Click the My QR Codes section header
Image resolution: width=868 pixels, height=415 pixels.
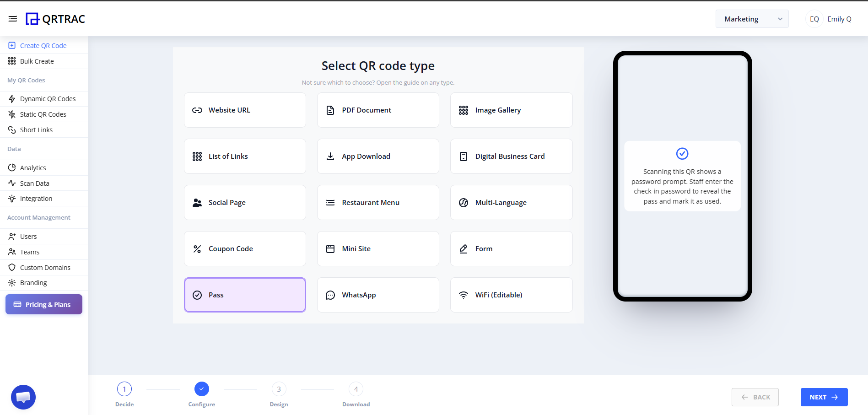(x=26, y=81)
